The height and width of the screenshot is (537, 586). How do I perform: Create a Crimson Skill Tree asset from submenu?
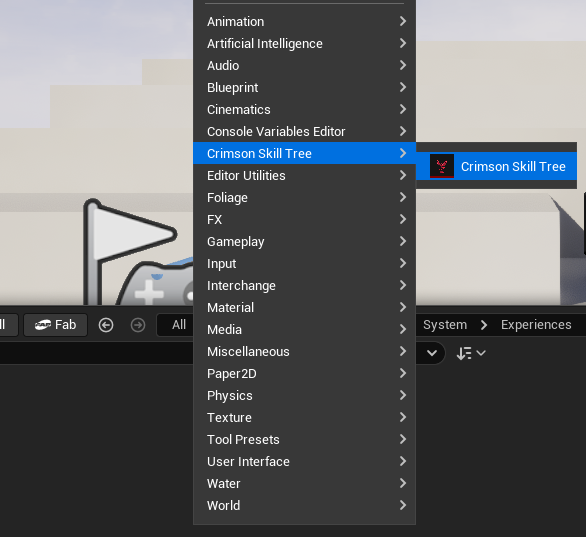click(496, 166)
